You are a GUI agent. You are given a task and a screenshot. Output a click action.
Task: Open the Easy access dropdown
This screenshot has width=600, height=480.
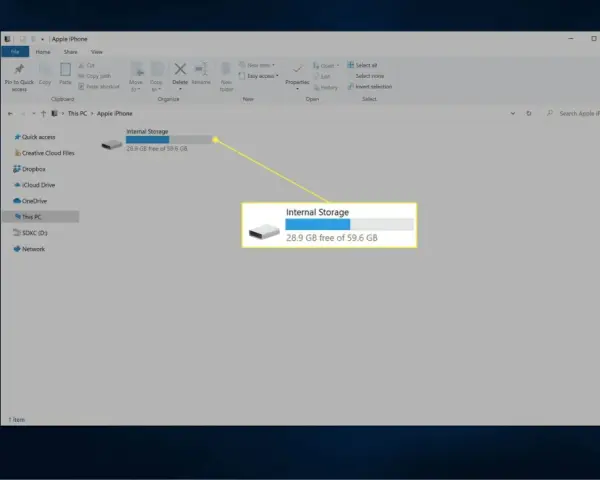point(277,76)
